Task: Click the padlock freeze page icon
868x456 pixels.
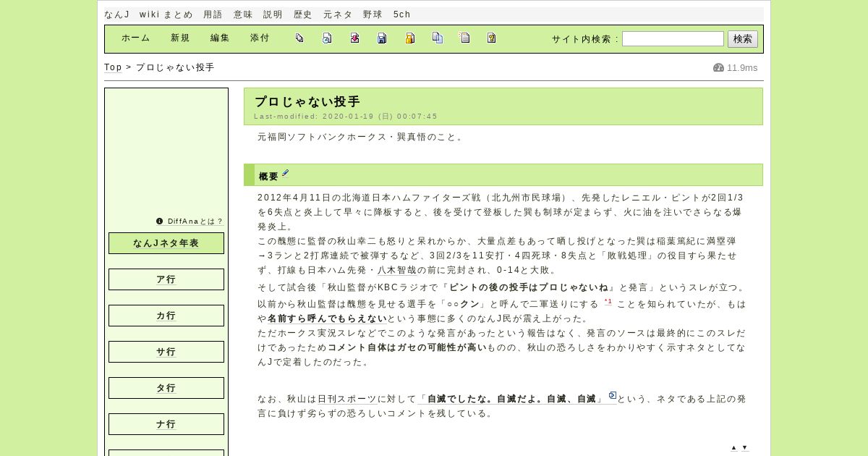Action: coord(409,38)
